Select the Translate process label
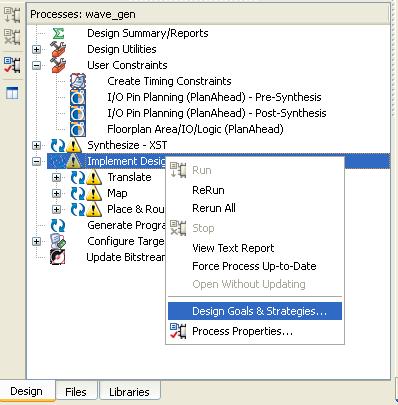The image size is (398, 405). (x=129, y=177)
